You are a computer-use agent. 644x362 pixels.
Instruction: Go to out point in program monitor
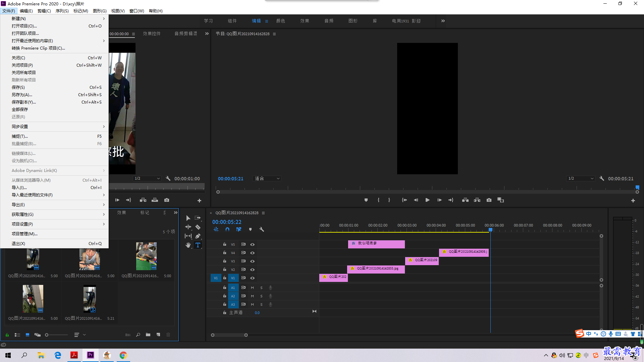coord(451,200)
